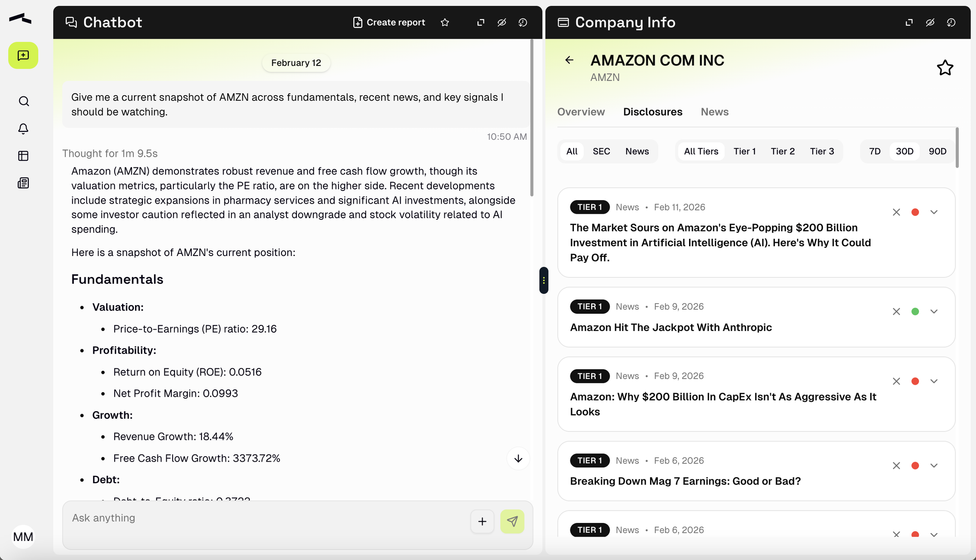Screen dimensions: 976x560
Task: Click the Create report button
Action: (389, 23)
